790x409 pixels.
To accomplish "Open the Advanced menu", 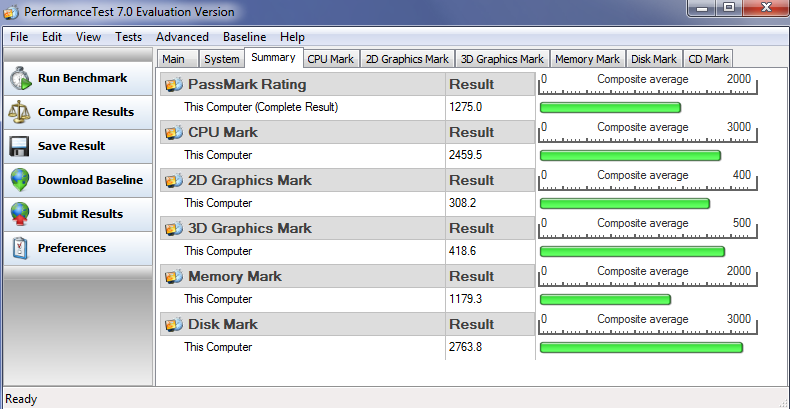I will (x=182, y=37).
